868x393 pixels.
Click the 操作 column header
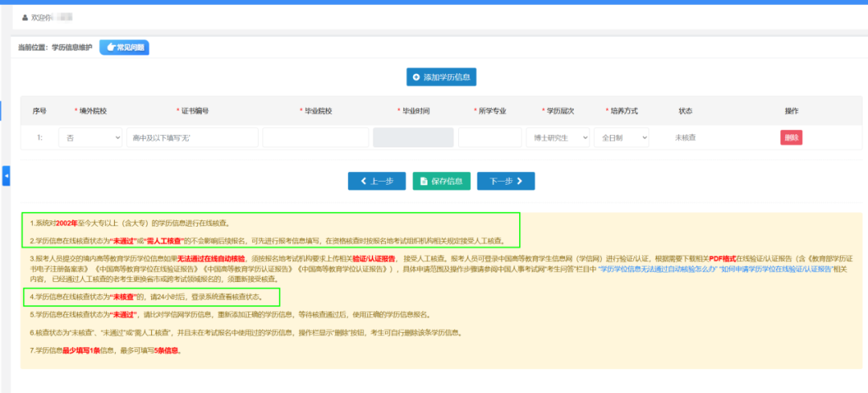tap(792, 111)
